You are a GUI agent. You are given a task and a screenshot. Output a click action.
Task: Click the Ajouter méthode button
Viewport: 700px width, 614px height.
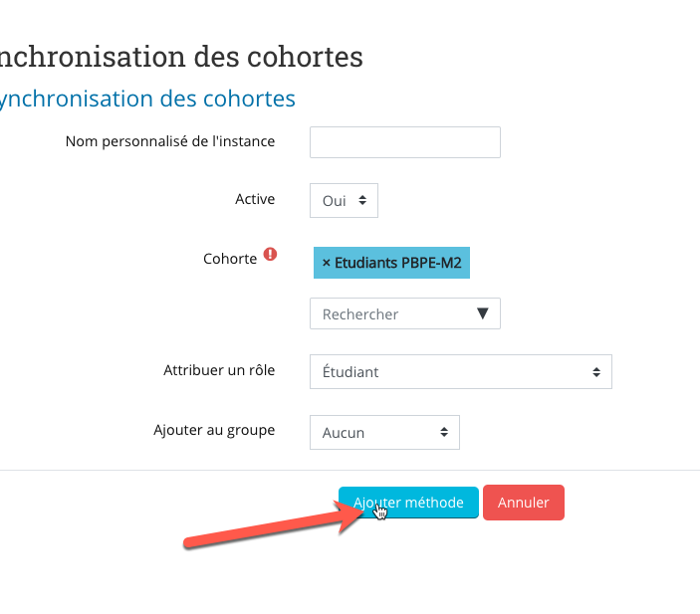coord(408,503)
